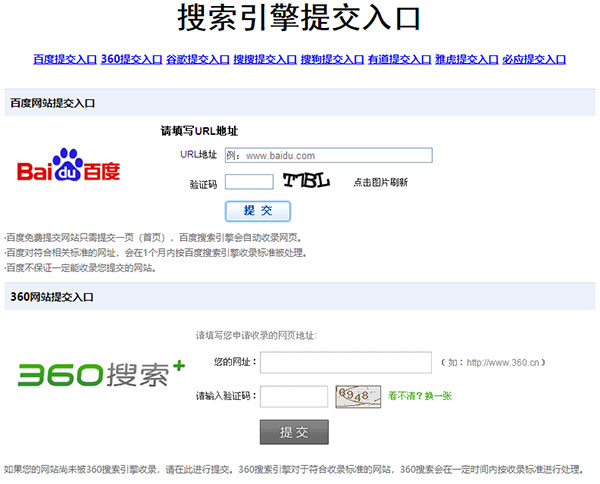
Task: Click the 点击图片刷新 hint text
Action: [381, 182]
